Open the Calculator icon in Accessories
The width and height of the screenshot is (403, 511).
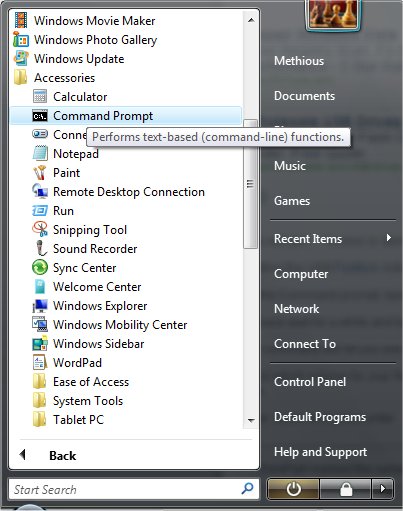[x=40, y=97]
